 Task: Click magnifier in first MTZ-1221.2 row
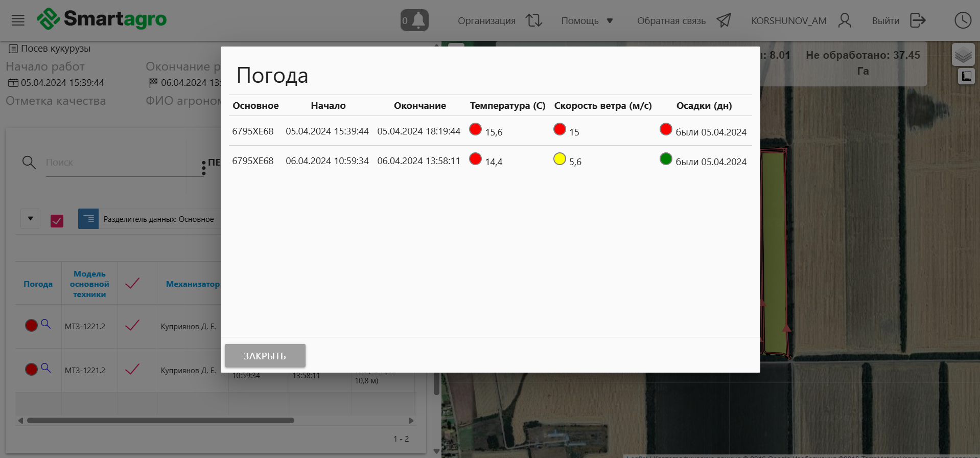click(x=46, y=324)
